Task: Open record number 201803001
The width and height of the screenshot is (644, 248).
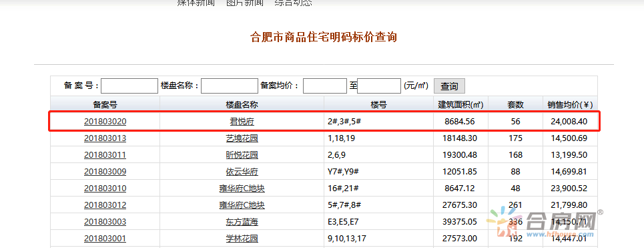Action: 105,238
